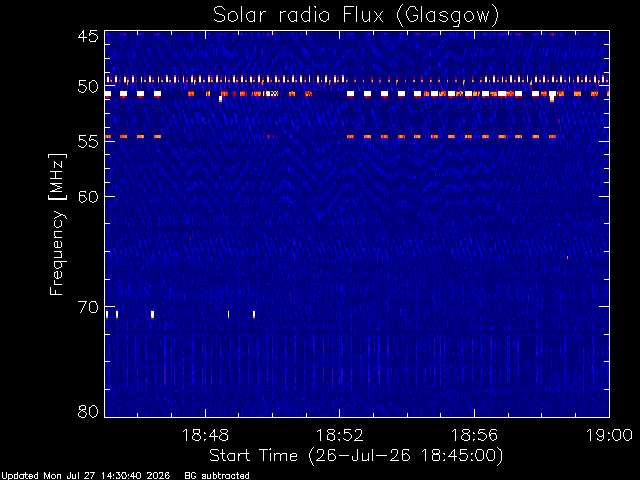The height and width of the screenshot is (480, 640).
Task: Select the 18:52 time tick label
Action: pos(340,435)
